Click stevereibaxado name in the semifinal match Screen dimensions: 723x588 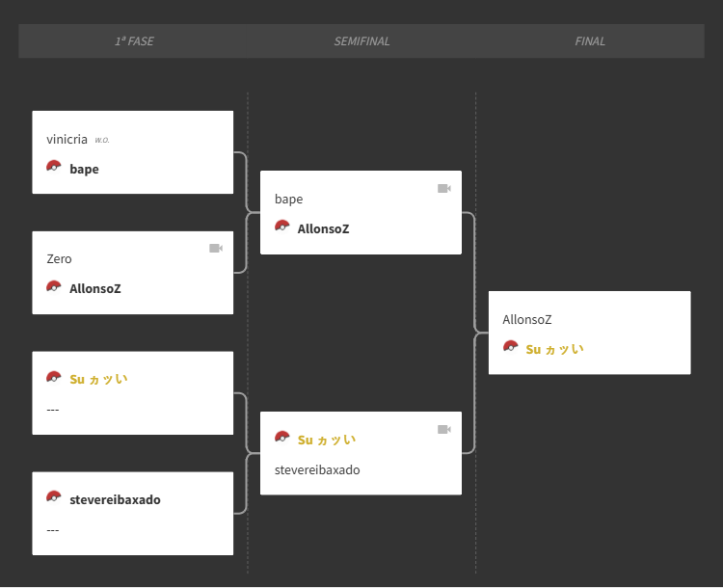tap(317, 470)
